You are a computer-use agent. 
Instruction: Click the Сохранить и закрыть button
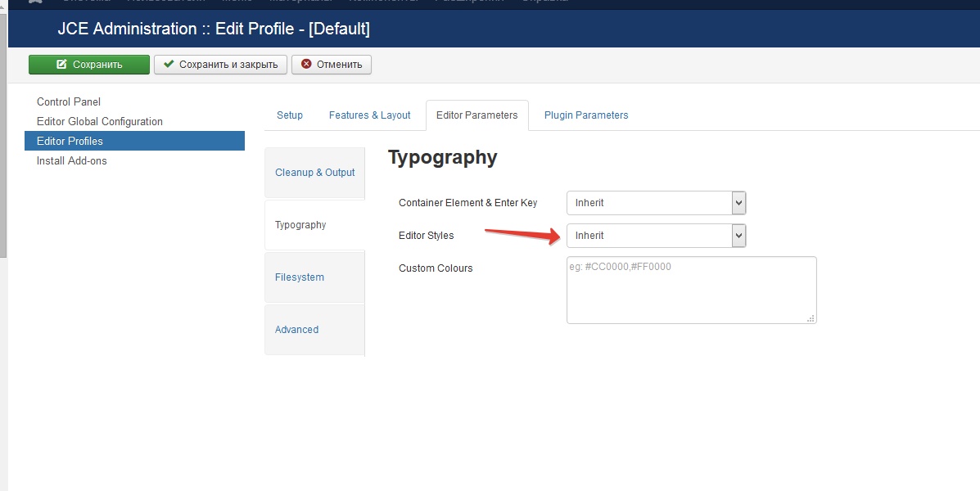tap(220, 65)
